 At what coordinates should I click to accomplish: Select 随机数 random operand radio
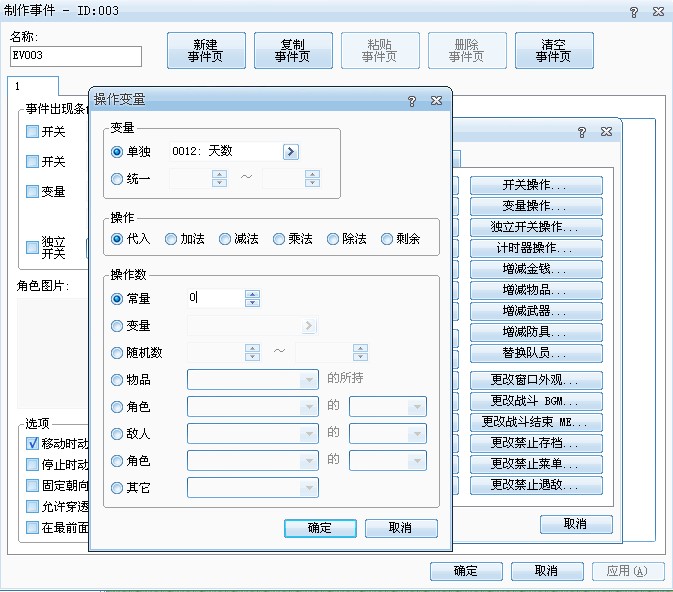pyautogui.click(x=117, y=353)
